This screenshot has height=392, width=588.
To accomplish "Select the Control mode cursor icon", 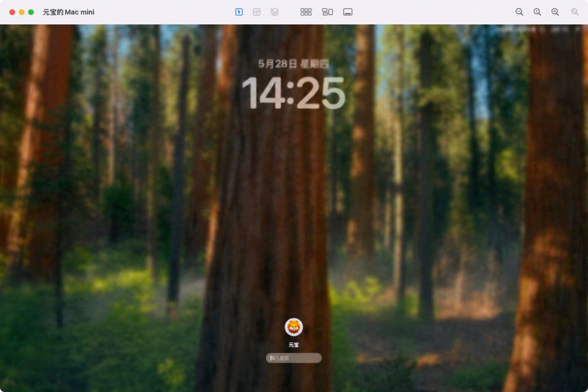I will (239, 12).
